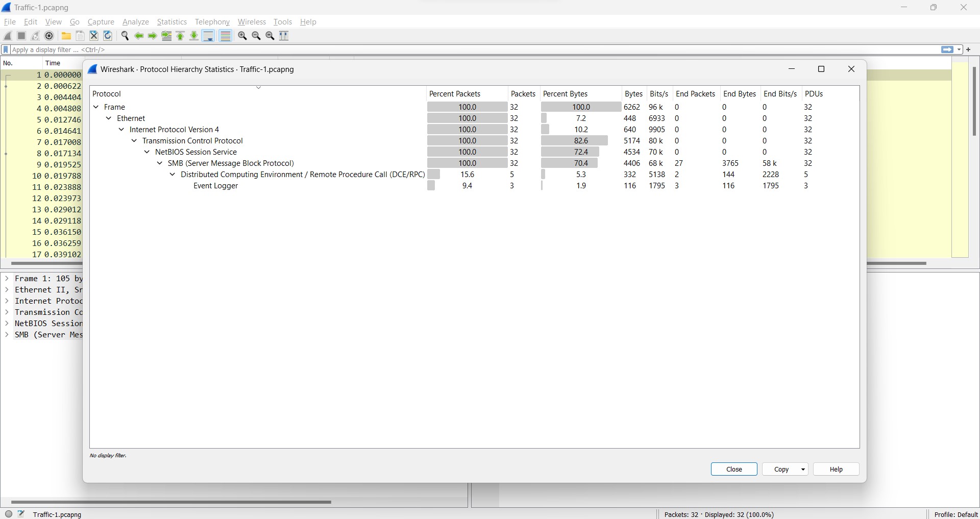Click the display filter input field
Screen dimensions: 980x519
pyautogui.click(x=459, y=50)
